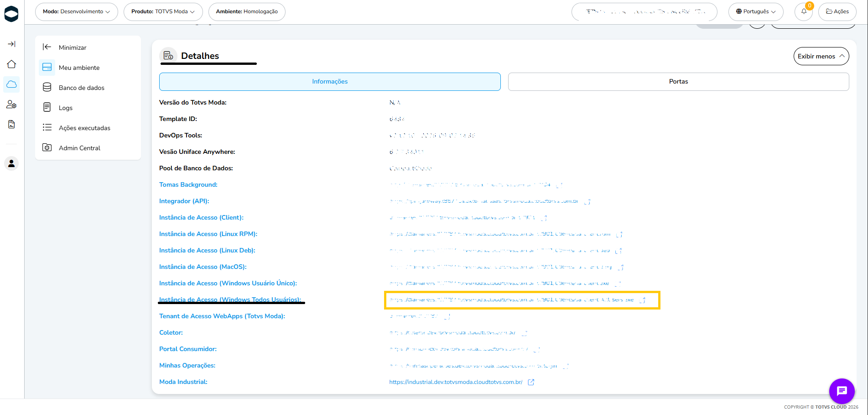868x415 pixels.
Task: Click the 'Template ID:' label
Action: point(178,119)
